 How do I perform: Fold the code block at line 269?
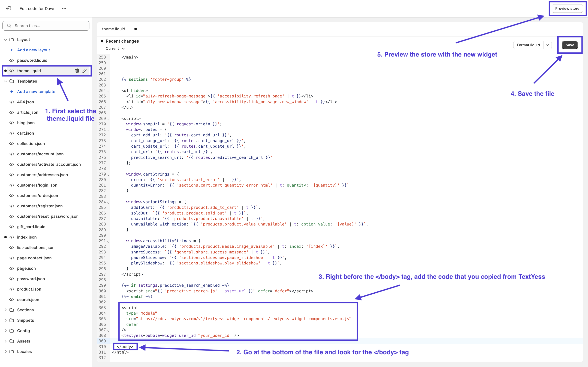(x=108, y=119)
